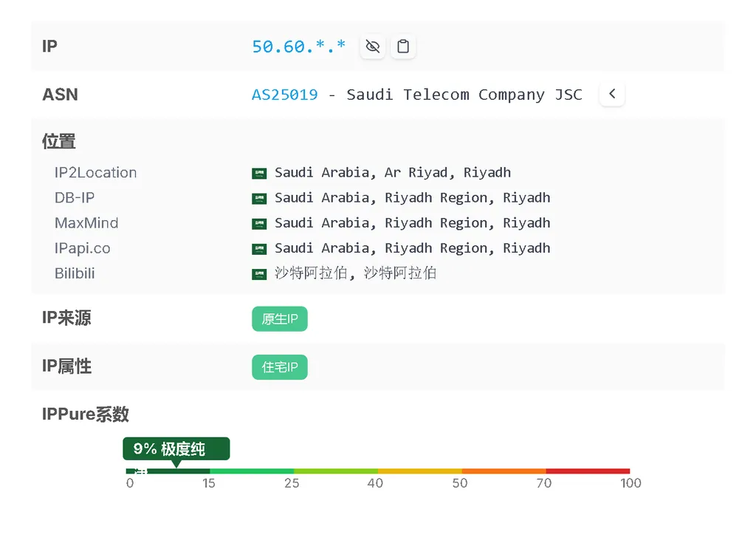
Task: Click Saudi flag in Bilibili row
Action: pyautogui.click(x=259, y=274)
